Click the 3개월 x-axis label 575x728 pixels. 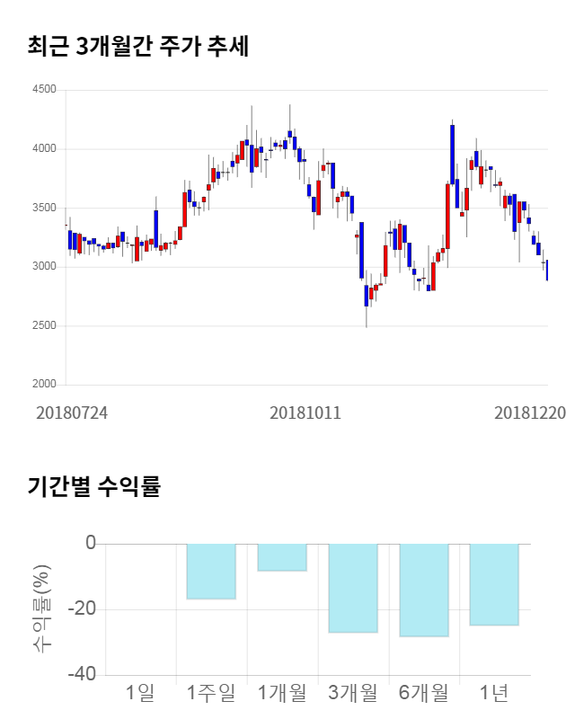tap(353, 693)
